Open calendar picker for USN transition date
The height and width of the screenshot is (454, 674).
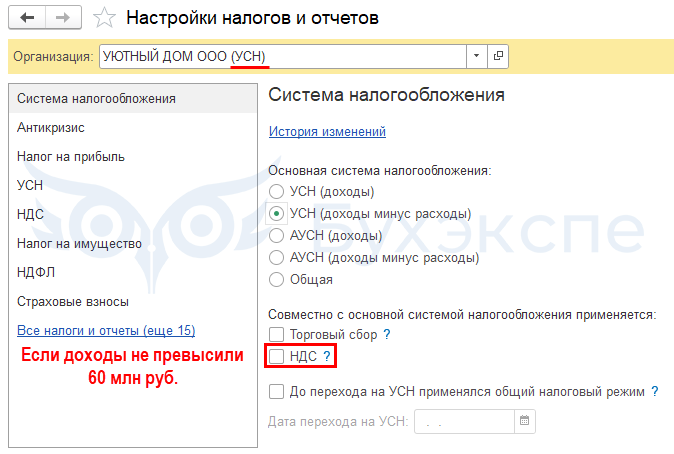click(x=524, y=421)
